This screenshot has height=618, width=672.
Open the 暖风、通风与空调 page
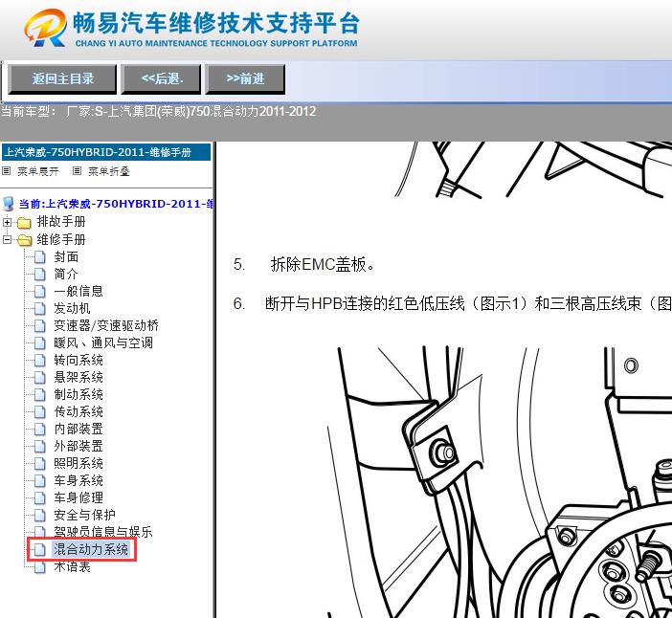pos(103,342)
